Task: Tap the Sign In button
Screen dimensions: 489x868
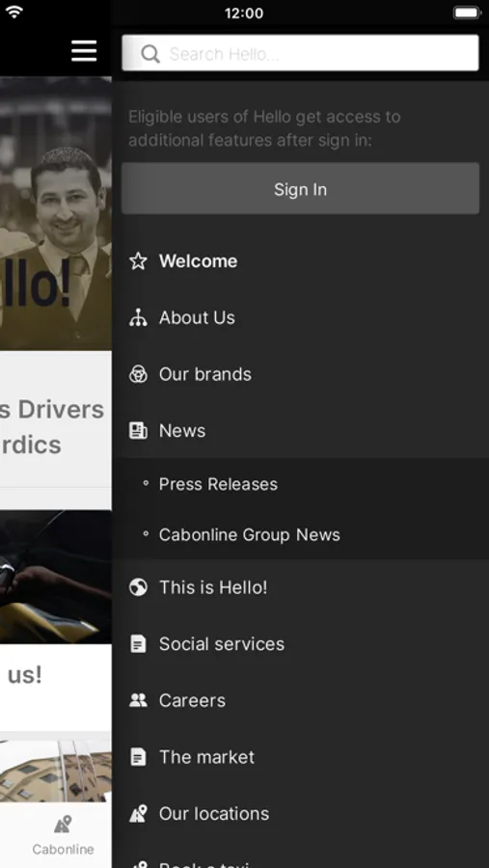Action: pos(300,189)
